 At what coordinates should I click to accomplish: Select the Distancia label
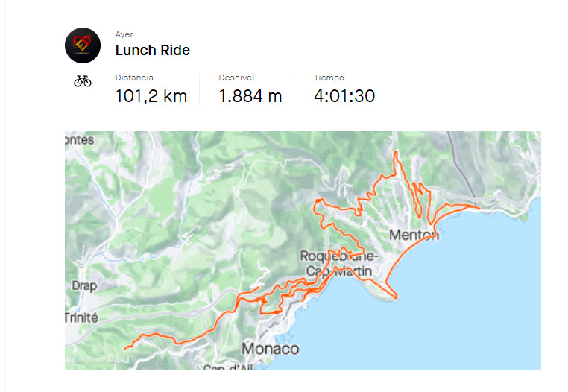click(134, 78)
